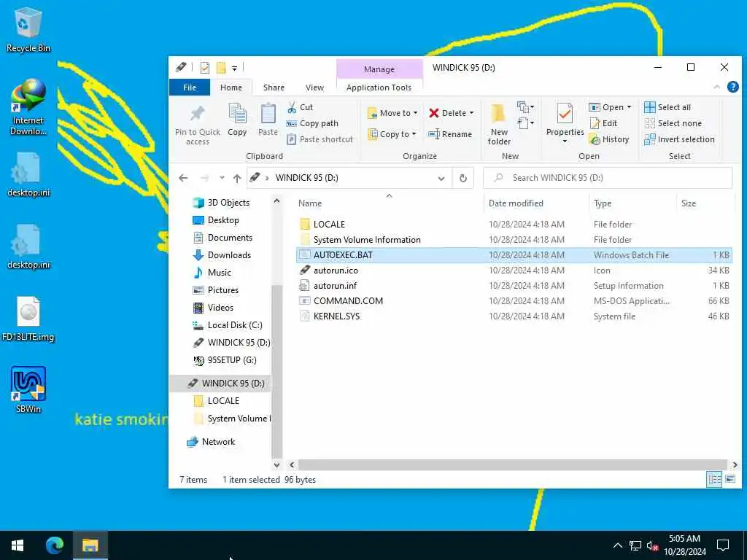This screenshot has width=747, height=560.
Task: Click Select none
Action: pyautogui.click(x=673, y=123)
